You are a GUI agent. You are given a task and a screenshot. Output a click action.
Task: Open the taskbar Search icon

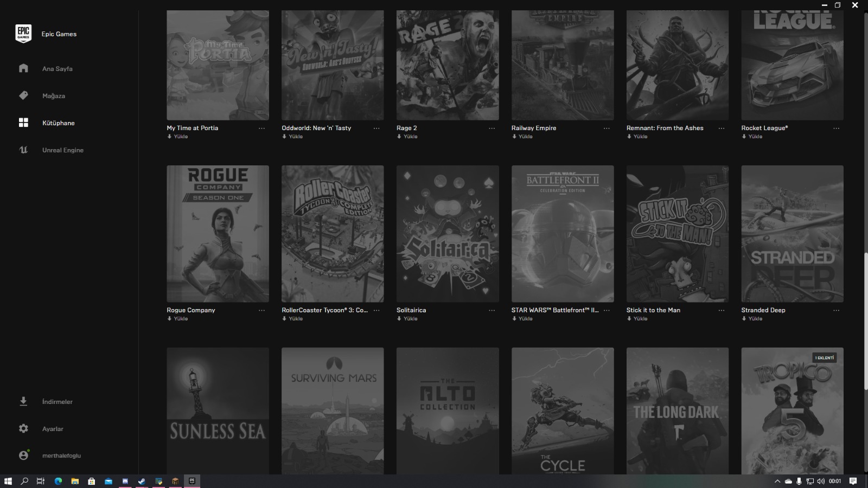pos(24,481)
